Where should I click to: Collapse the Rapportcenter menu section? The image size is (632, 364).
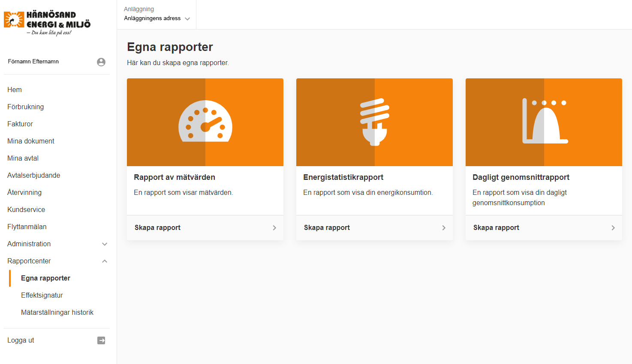[x=105, y=261]
